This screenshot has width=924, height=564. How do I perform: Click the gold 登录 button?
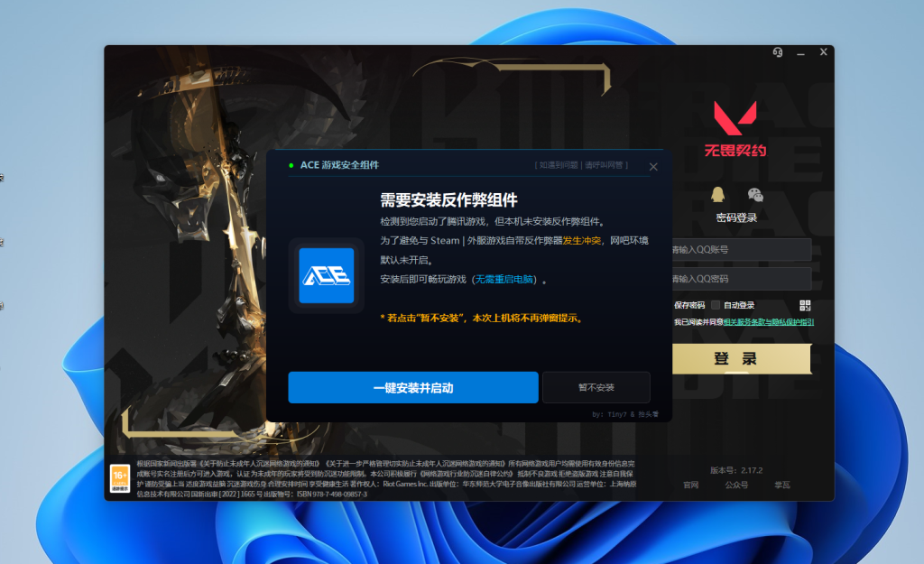pos(742,359)
